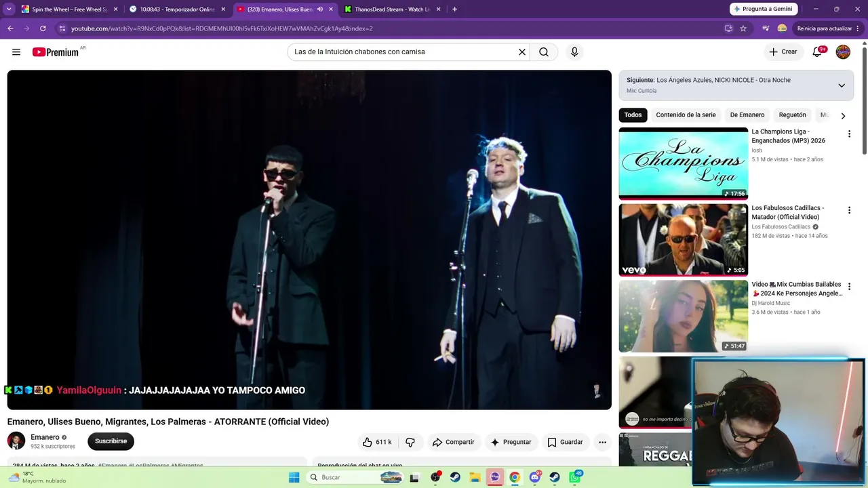Start voice search with the microphone
Viewport: 868px width, 488px height.
[574, 52]
